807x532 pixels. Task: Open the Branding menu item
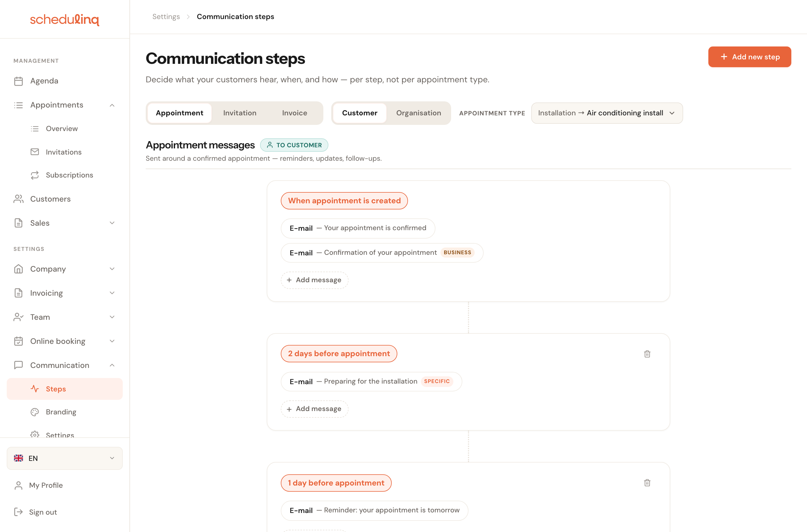pyautogui.click(x=64, y=412)
